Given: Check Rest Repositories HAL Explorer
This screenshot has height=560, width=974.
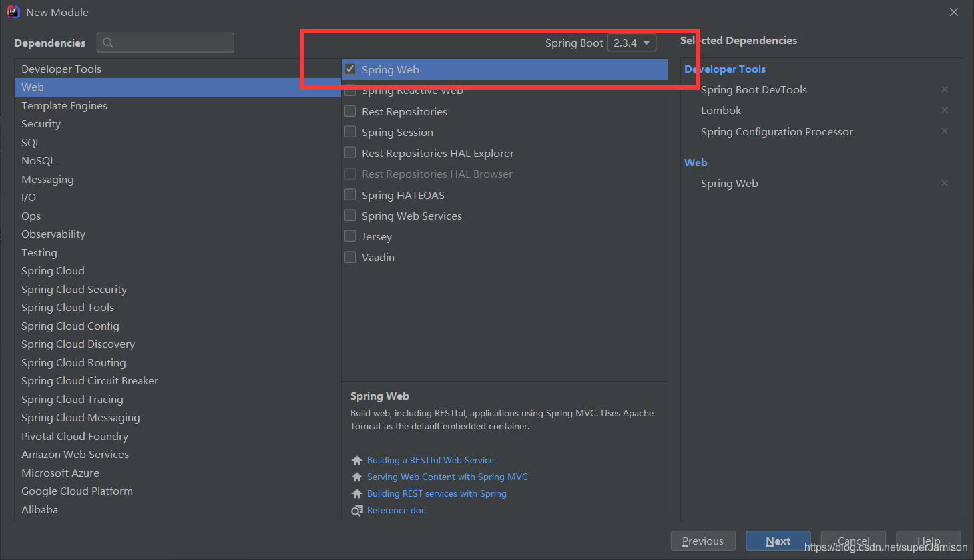Looking at the screenshot, I should [350, 152].
